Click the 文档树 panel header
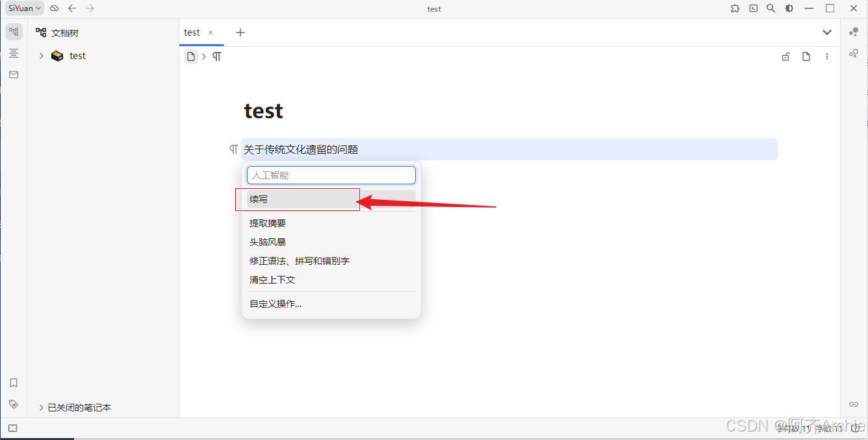 [x=65, y=33]
